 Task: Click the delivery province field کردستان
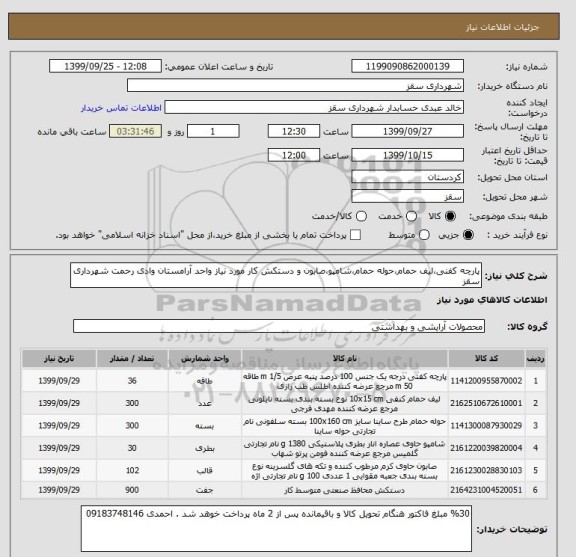(x=407, y=177)
